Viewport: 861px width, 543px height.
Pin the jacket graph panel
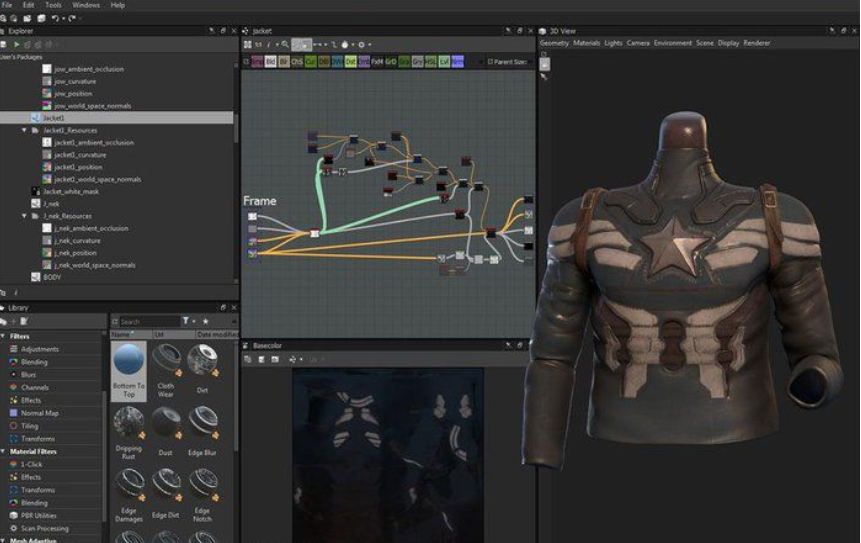point(508,31)
